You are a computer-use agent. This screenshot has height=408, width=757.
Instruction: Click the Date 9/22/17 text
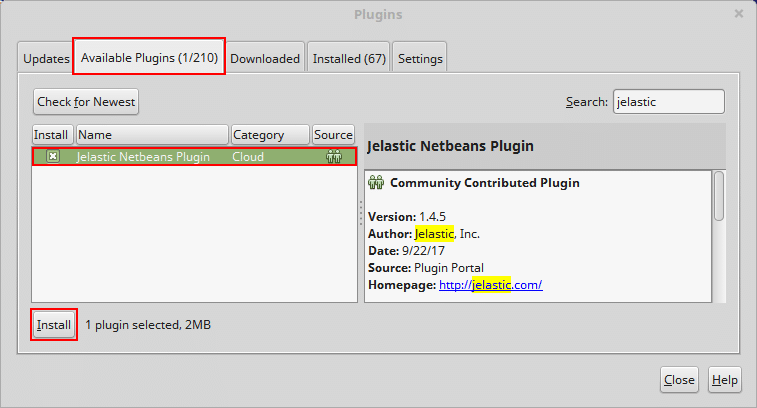[x=407, y=251]
